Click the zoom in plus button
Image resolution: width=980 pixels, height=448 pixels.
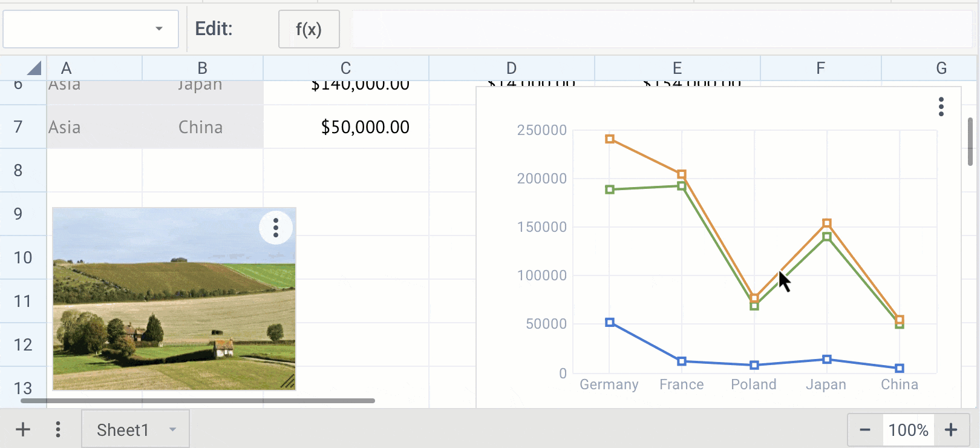coord(951,430)
